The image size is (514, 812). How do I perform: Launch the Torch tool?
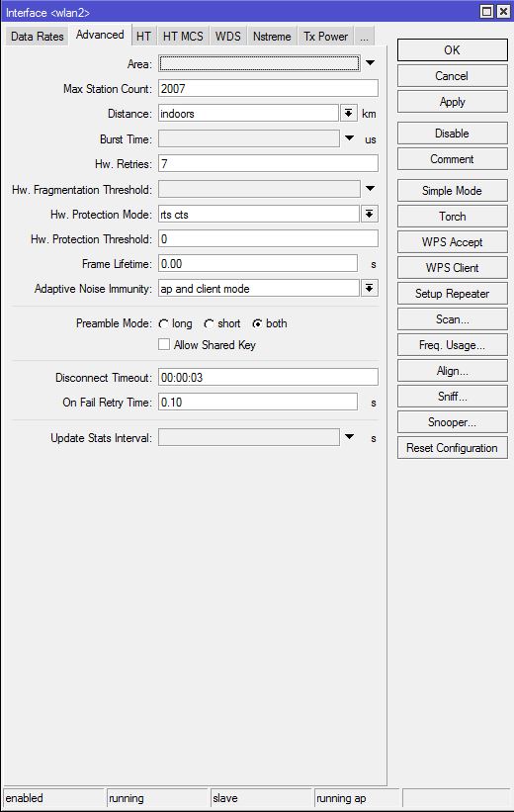(x=453, y=217)
